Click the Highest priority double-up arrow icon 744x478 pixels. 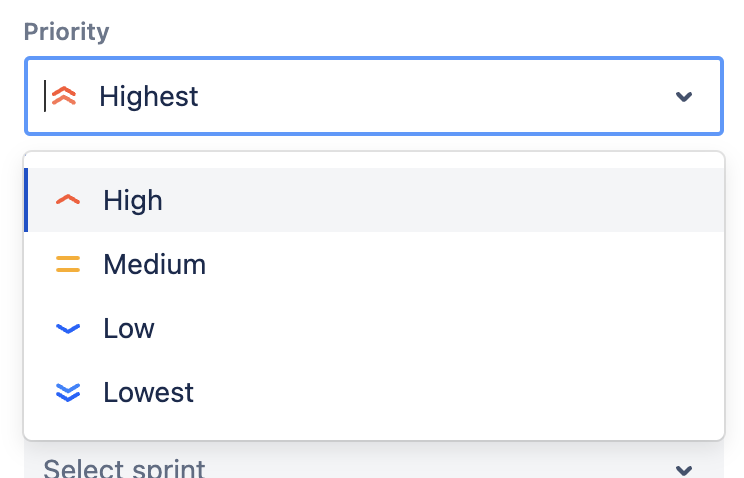tap(64, 96)
